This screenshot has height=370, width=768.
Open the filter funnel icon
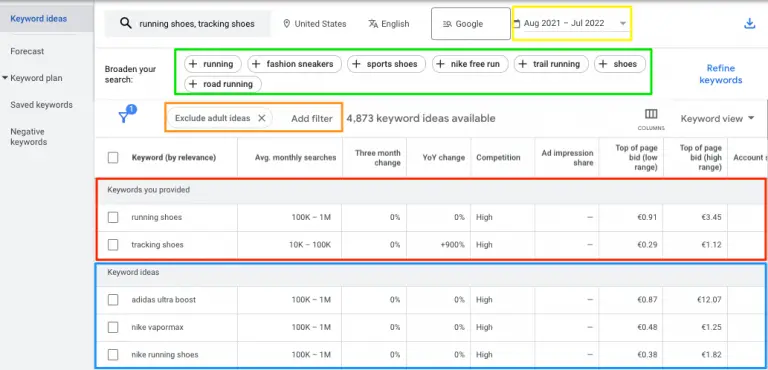coord(124,117)
